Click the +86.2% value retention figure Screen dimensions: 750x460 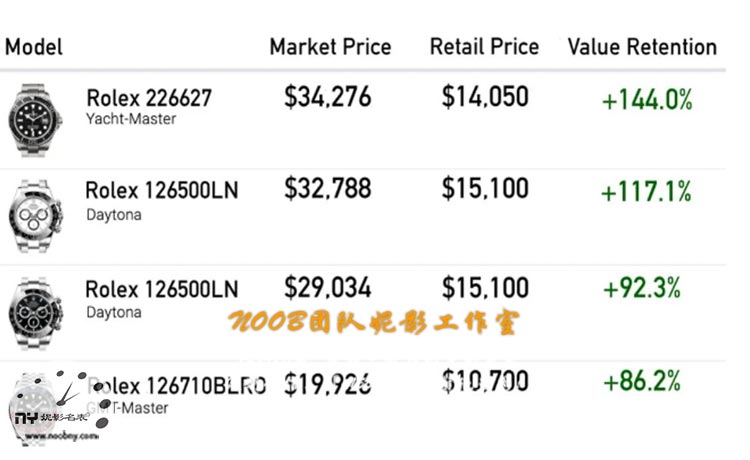click(642, 381)
